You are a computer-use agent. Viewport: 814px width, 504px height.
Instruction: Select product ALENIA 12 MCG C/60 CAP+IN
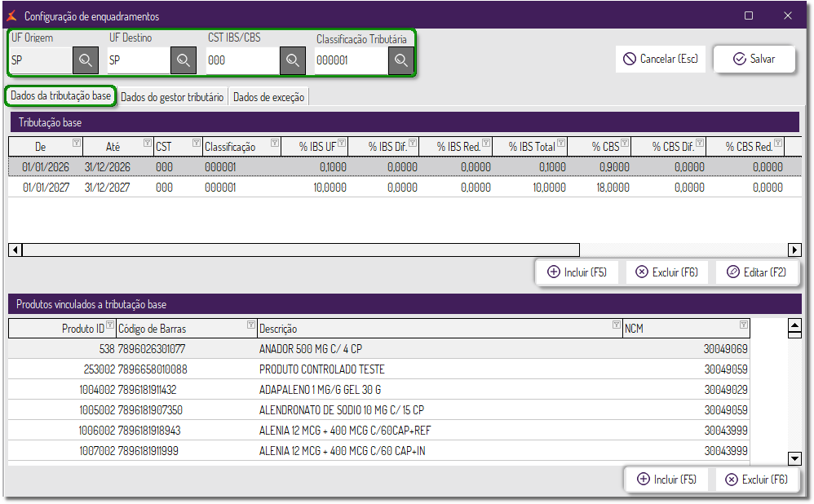point(379,451)
